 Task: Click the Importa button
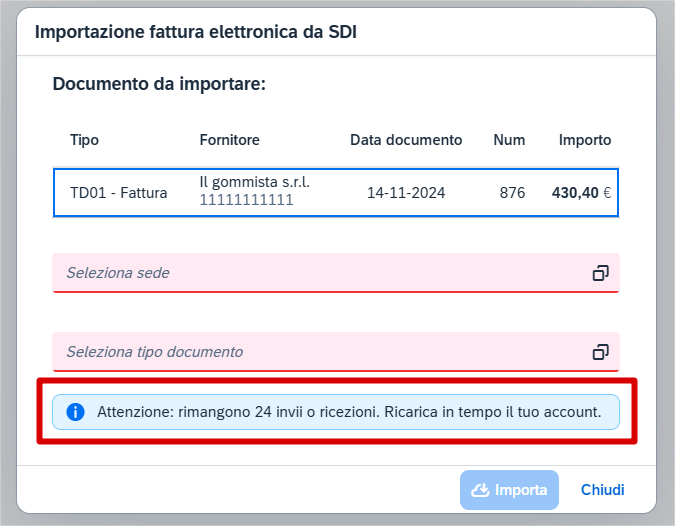pos(509,490)
